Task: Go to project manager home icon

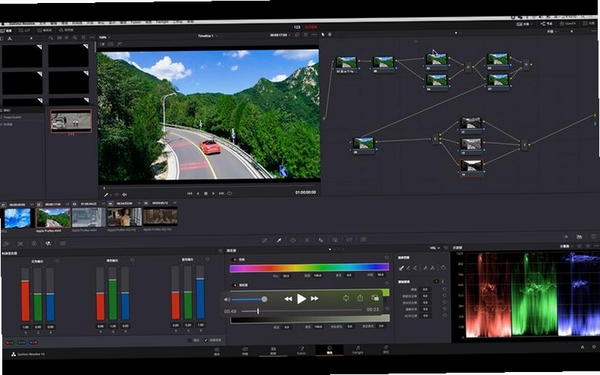Action: coord(582,347)
